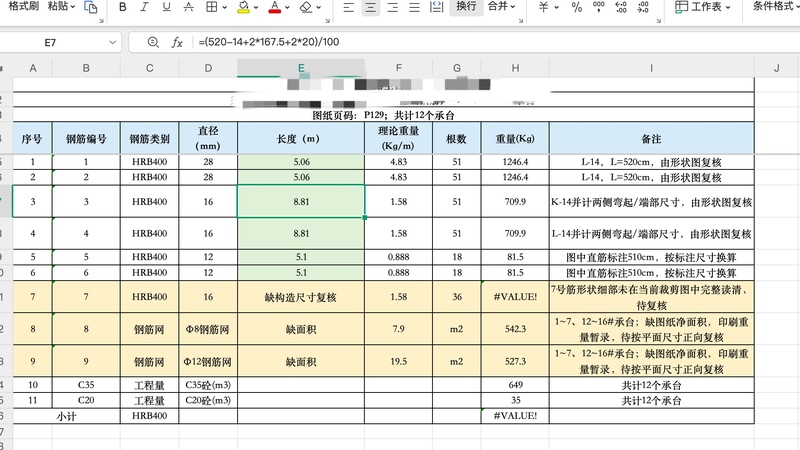Open the Name Box dropdown arrow
The width and height of the screenshot is (800, 450).
point(113,42)
